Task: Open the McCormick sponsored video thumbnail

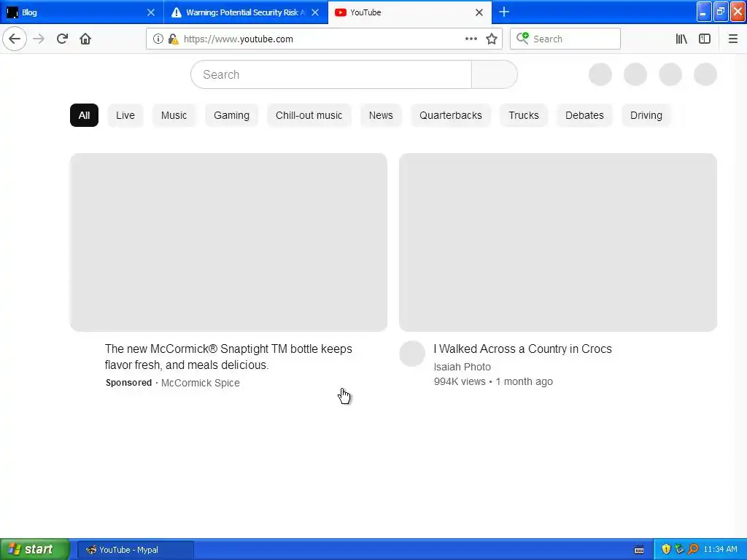Action: click(x=228, y=242)
